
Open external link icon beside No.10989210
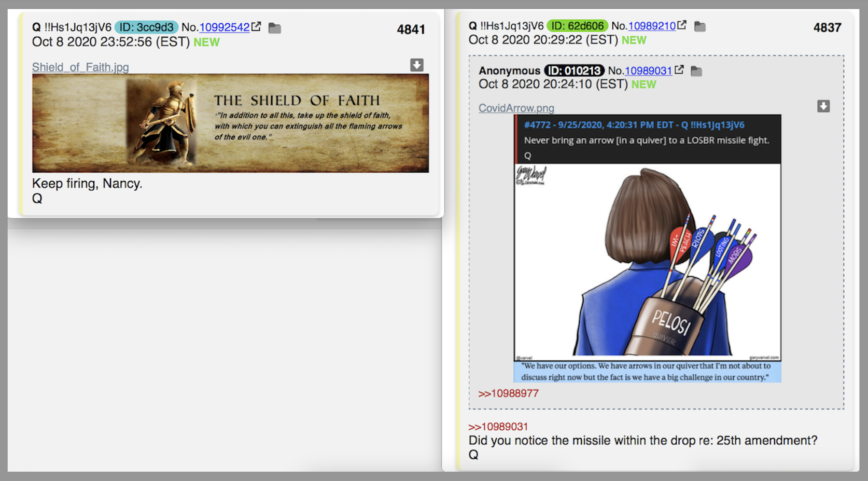(x=682, y=25)
